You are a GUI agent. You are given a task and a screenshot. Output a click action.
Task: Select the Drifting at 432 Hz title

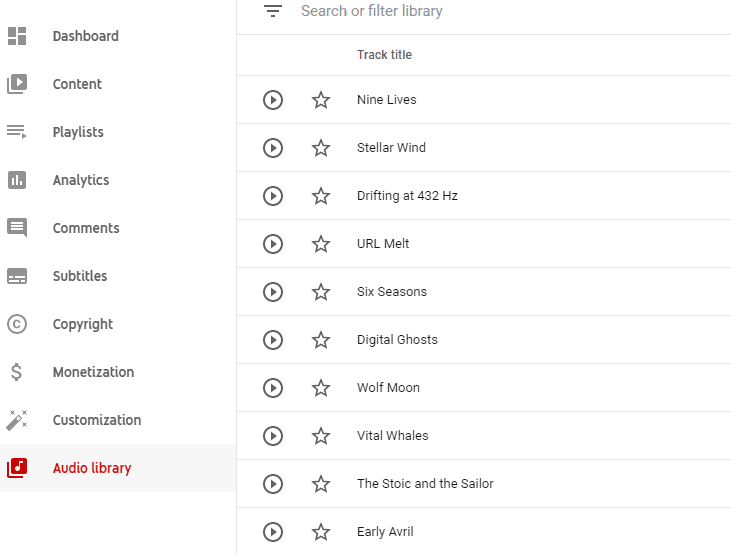coord(407,196)
